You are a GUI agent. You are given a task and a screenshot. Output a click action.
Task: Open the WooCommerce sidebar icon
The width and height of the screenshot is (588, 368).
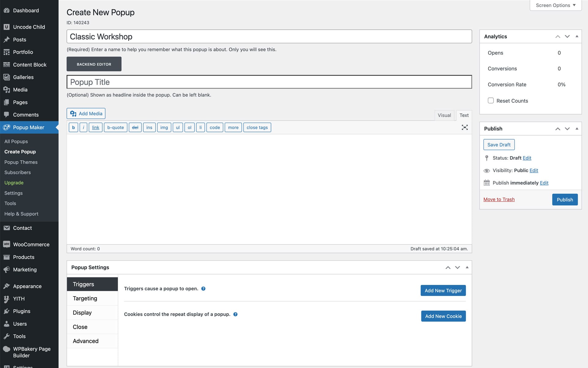(x=6, y=244)
